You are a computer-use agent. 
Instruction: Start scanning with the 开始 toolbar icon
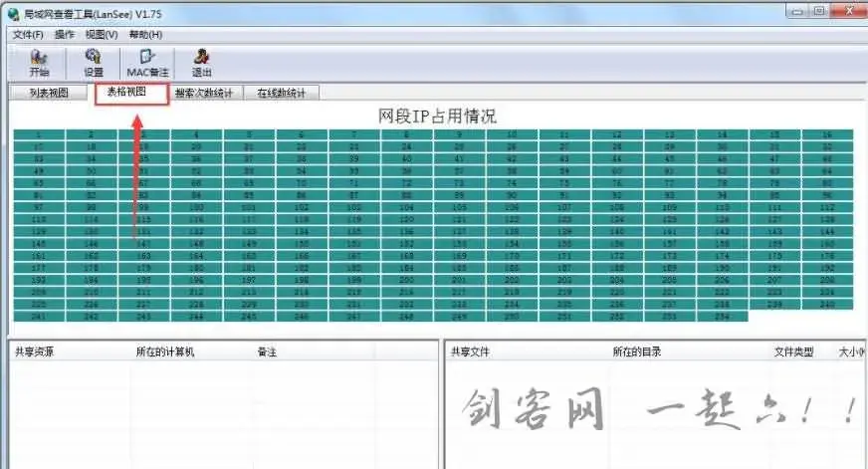coord(39,63)
